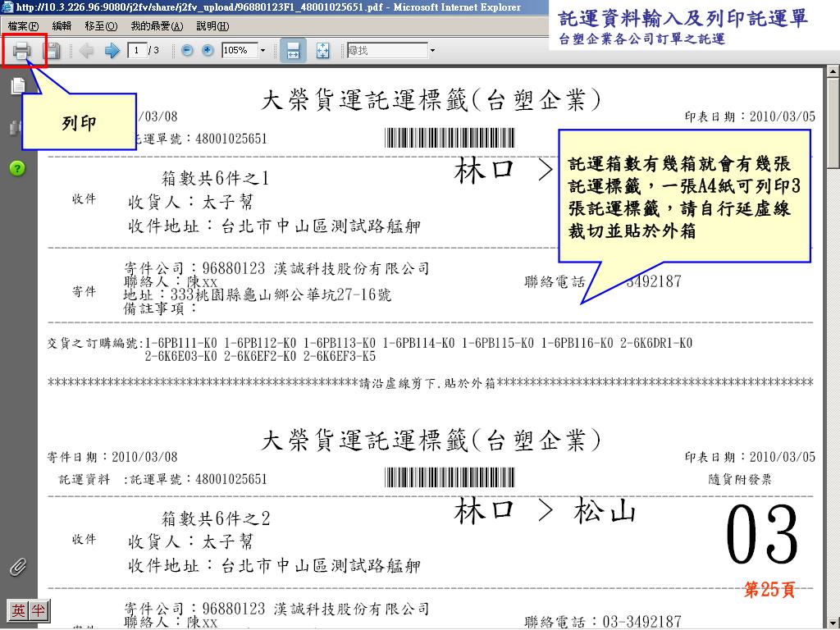Save a copy using the floppy icon
The image size is (840, 630).
pyautogui.click(x=51, y=51)
